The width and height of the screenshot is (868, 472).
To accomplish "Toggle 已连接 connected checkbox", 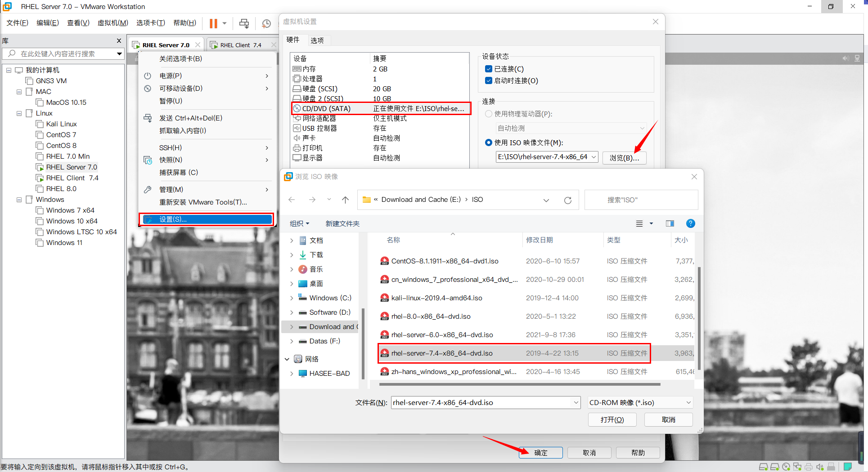I will coord(489,69).
